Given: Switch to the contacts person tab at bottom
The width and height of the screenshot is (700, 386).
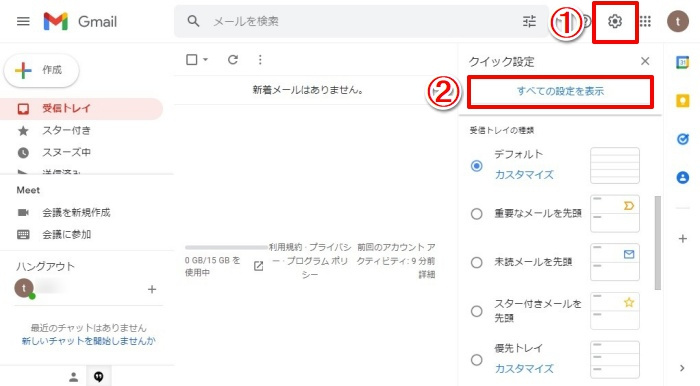Looking at the screenshot, I should pos(74,377).
